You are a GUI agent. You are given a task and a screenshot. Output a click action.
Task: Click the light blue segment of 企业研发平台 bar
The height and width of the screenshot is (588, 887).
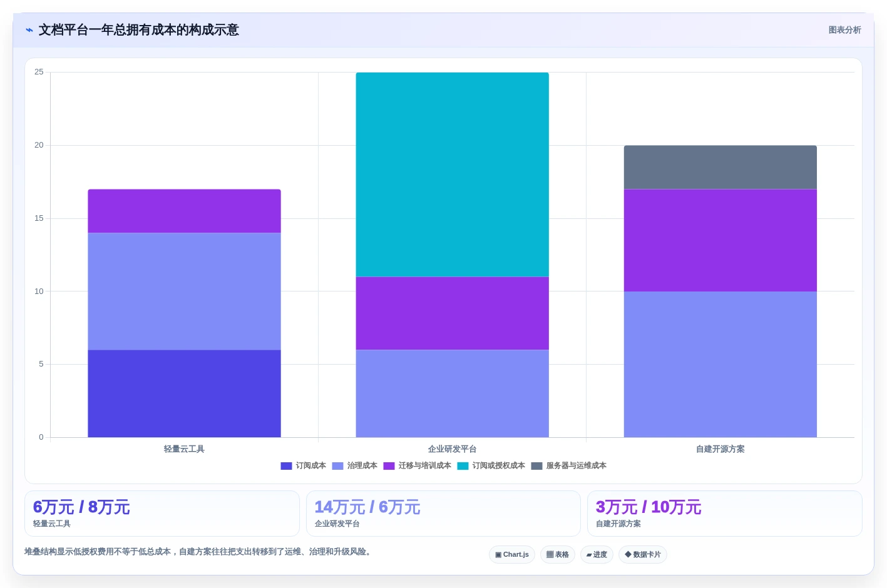(x=453, y=393)
